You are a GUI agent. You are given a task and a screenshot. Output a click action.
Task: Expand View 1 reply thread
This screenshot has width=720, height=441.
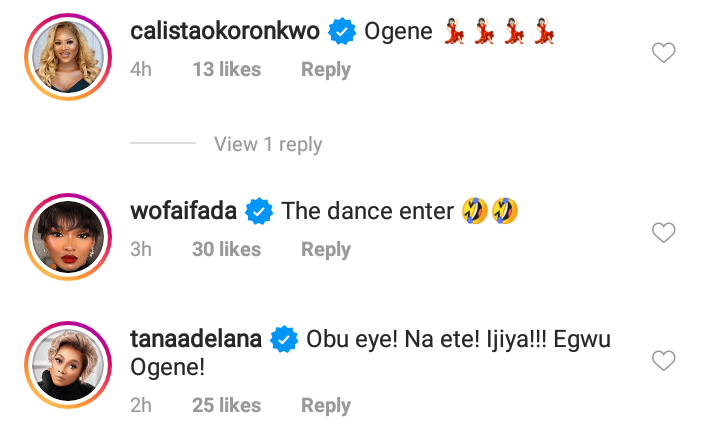pyautogui.click(x=268, y=144)
